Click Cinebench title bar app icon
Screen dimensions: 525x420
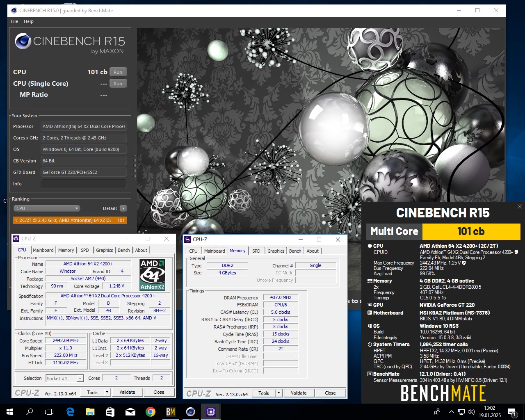point(14,10)
